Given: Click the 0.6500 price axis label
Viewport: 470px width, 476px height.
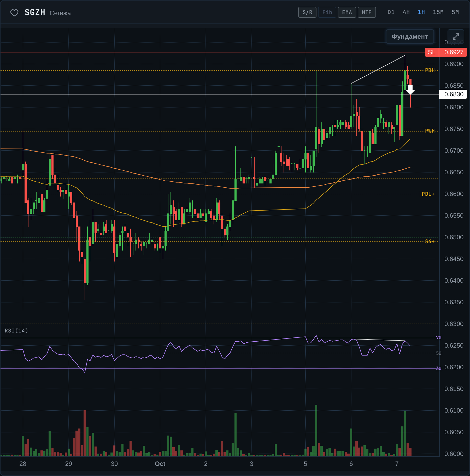Looking at the screenshot, I should tap(454, 237).
